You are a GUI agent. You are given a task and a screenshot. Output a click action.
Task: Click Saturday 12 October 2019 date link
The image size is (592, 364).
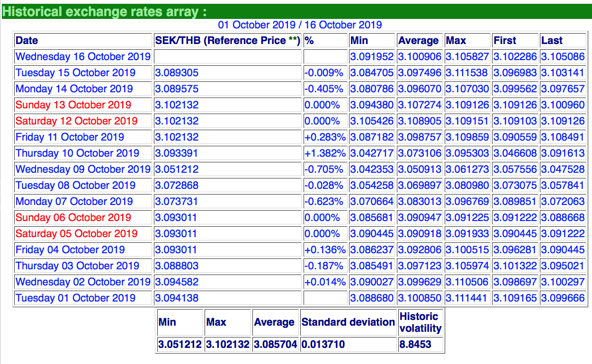pos(76,121)
